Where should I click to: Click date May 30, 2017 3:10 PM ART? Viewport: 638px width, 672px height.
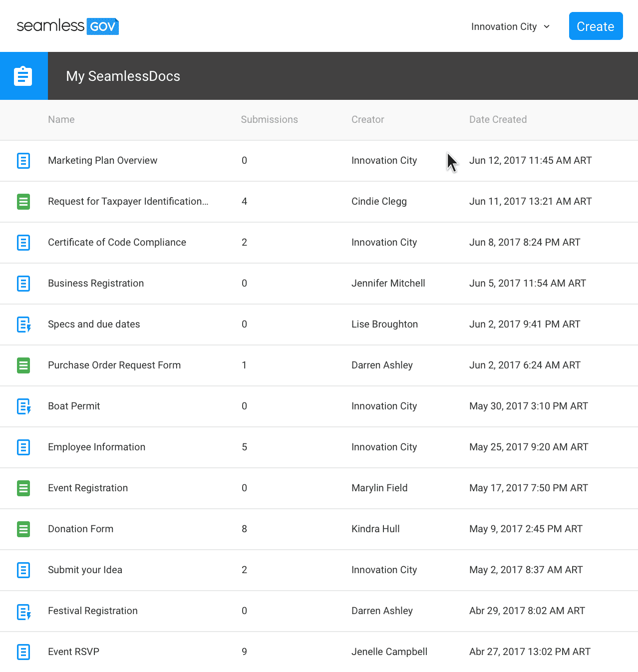point(529,406)
